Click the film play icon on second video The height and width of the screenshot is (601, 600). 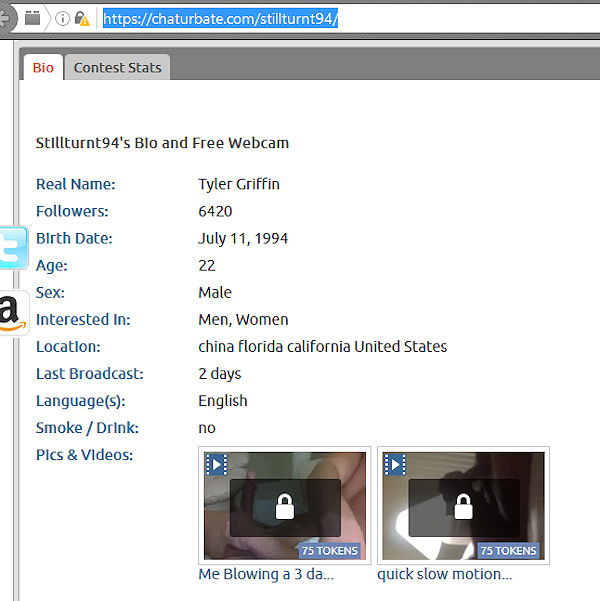pos(395,465)
